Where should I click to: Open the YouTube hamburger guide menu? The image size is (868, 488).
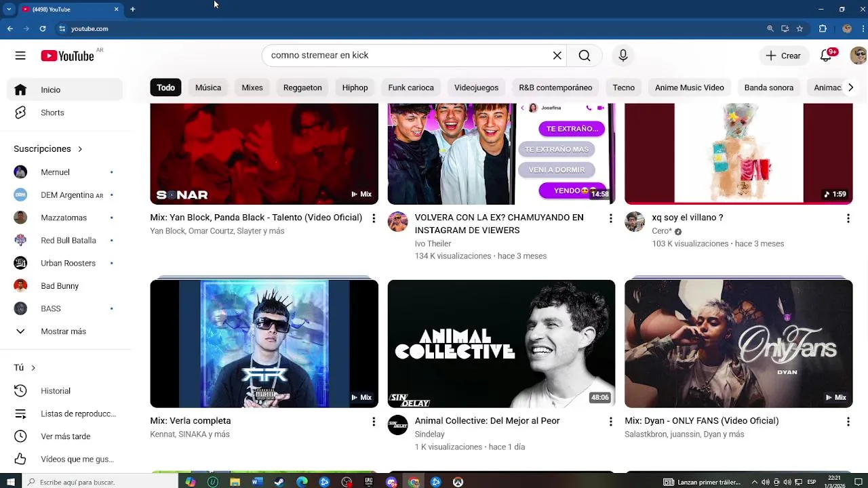(x=20, y=56)
